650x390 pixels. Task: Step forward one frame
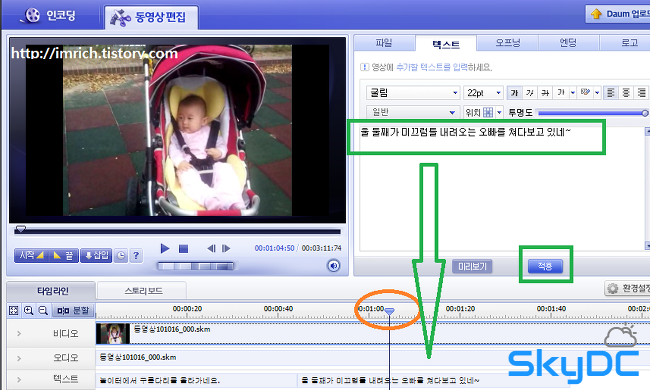226,248
